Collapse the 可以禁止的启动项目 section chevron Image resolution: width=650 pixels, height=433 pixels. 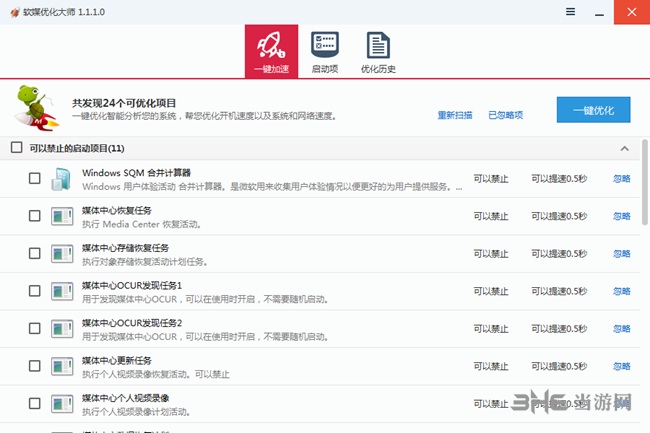(625, 148)
